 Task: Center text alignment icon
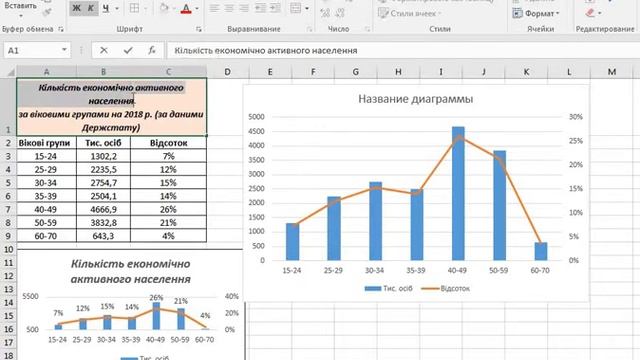(x=229, y=8)
